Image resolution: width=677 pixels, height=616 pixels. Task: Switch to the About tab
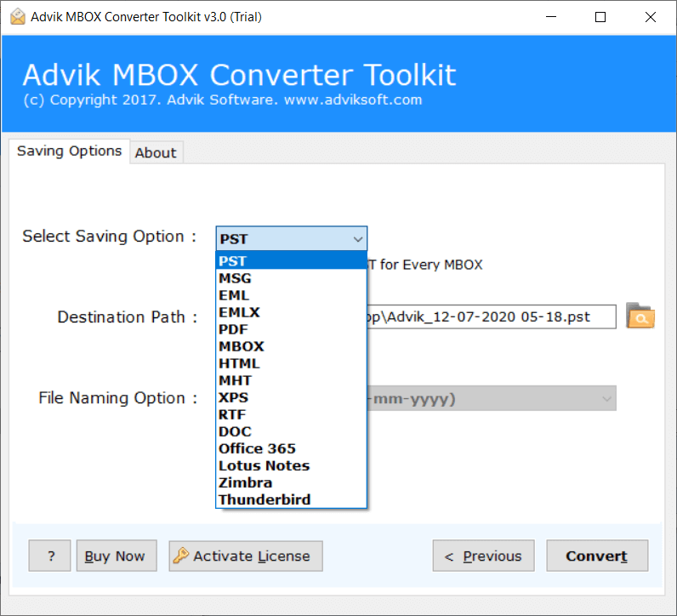click(x=156, y=152)
